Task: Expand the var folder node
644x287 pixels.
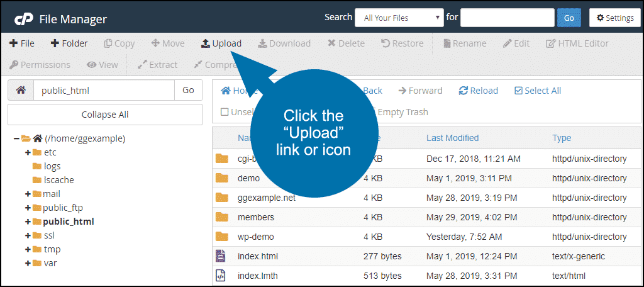Action: 28,263
